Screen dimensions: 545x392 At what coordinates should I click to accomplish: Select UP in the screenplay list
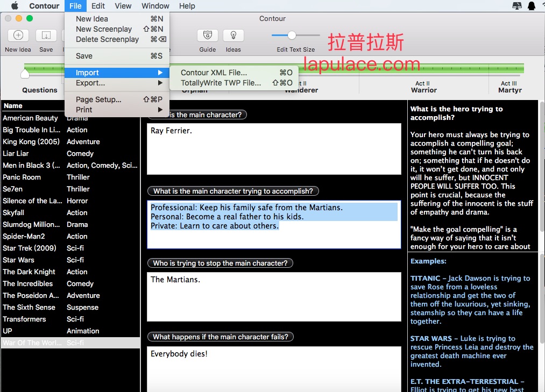(x=70, y=331)
